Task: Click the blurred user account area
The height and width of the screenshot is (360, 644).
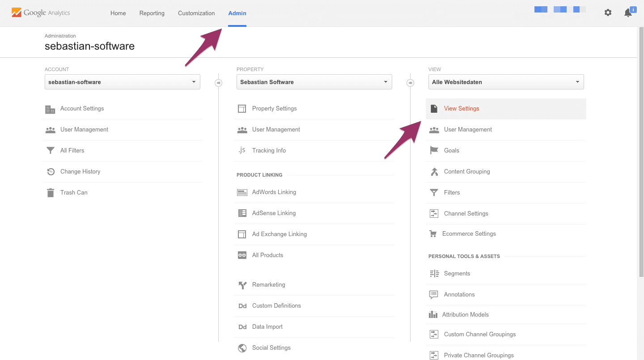Action: point(560,9)
